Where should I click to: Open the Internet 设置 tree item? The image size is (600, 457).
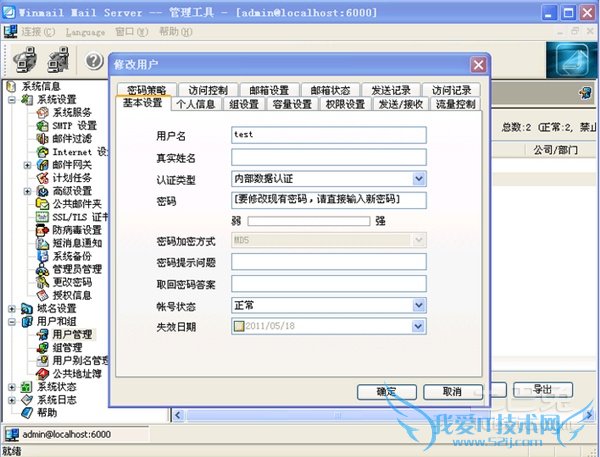[x=80, y=152]
